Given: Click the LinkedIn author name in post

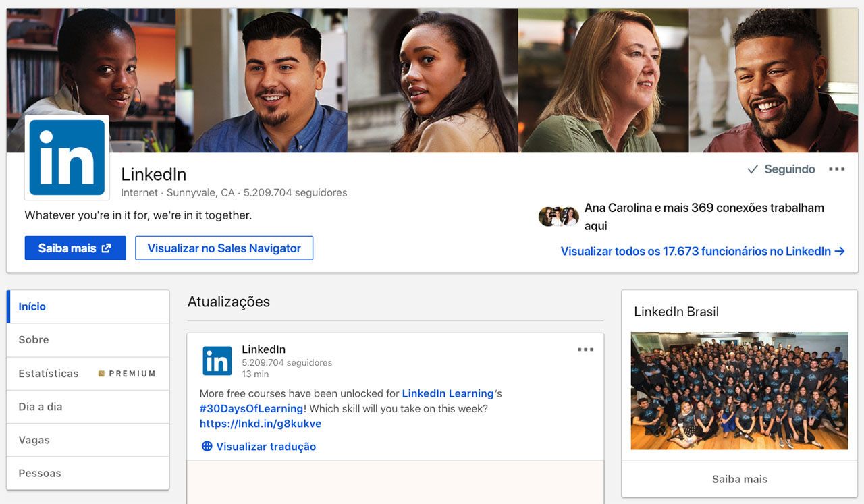Looking at the screenshot, I should click(x=263, y=349).
